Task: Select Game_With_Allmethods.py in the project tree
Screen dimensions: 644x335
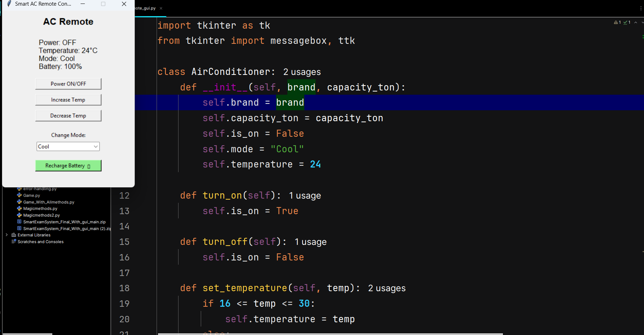Action: click(49, 202)
